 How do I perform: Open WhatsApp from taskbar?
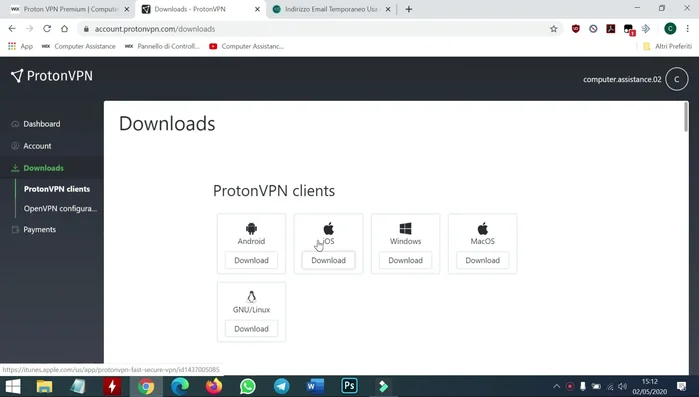pos(248,386)
